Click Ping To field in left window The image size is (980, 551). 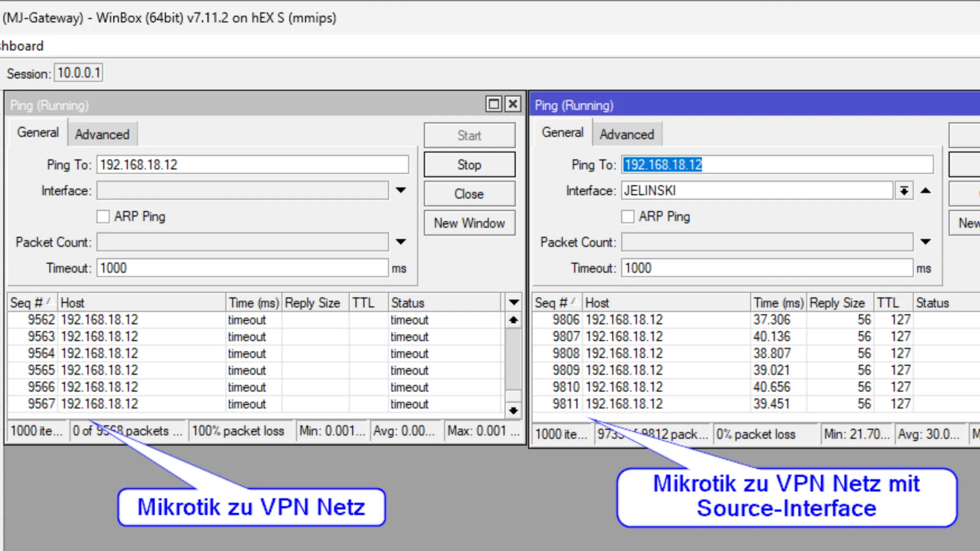coord(253,165)
